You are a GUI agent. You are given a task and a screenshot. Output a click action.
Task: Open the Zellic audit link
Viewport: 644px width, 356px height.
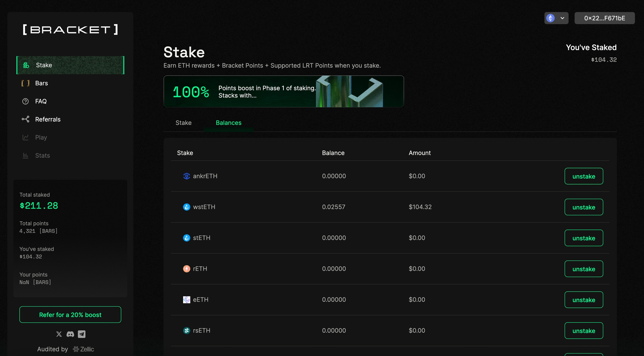83,349
